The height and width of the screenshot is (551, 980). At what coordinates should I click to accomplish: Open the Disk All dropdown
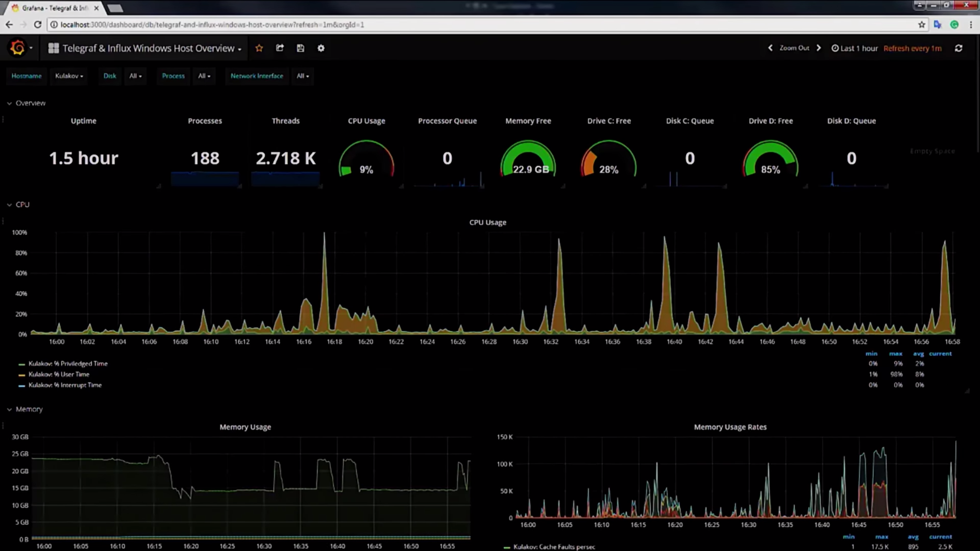(135, 76)
